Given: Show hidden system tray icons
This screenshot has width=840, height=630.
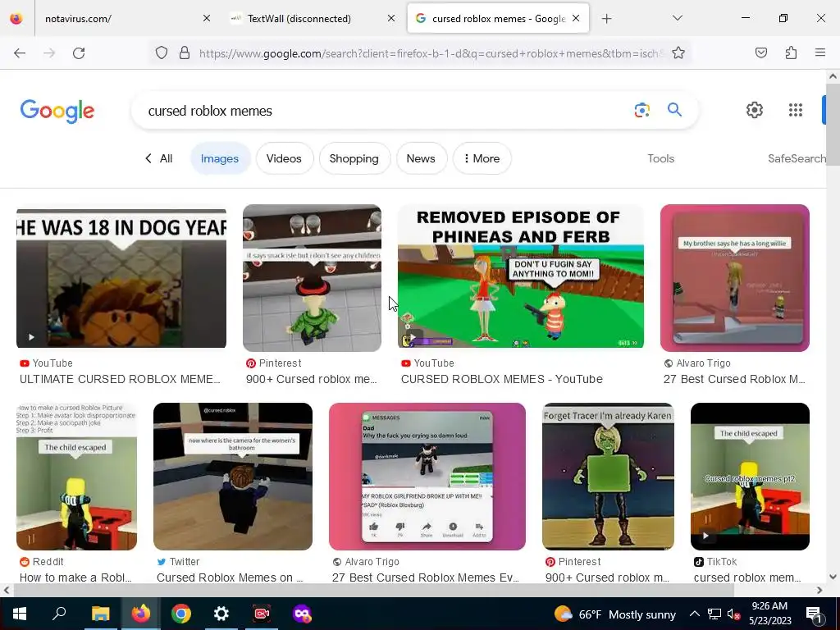Looking at the screenshot, I should coord(694,614).
